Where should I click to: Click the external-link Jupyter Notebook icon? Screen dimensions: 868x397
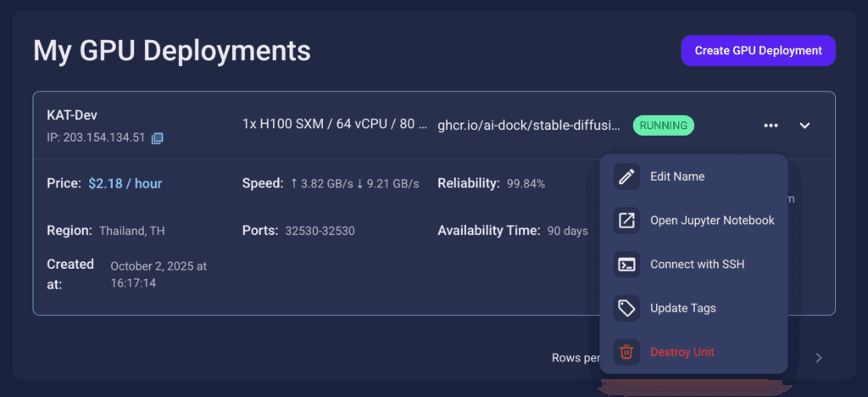tap(626, 221)
